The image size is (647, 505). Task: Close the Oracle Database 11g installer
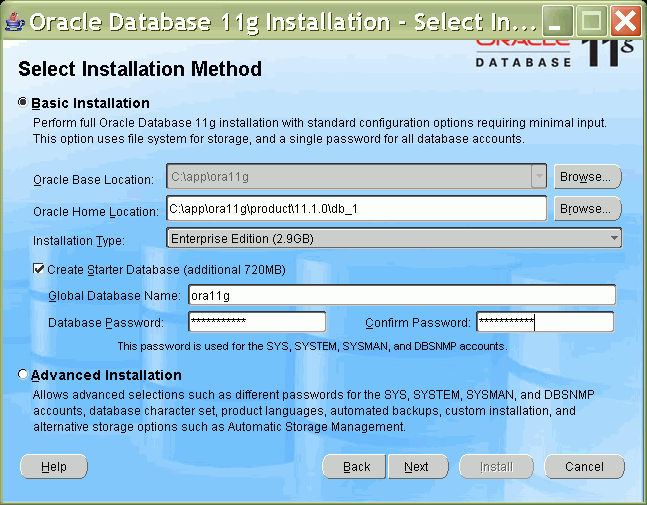pyautogui.click(x=625, y=20)
